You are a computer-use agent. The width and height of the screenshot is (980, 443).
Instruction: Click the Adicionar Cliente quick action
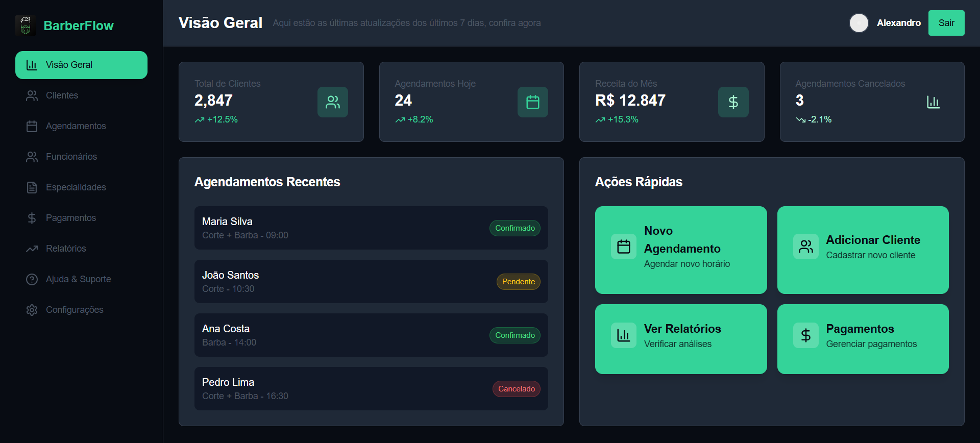[863, 250]
